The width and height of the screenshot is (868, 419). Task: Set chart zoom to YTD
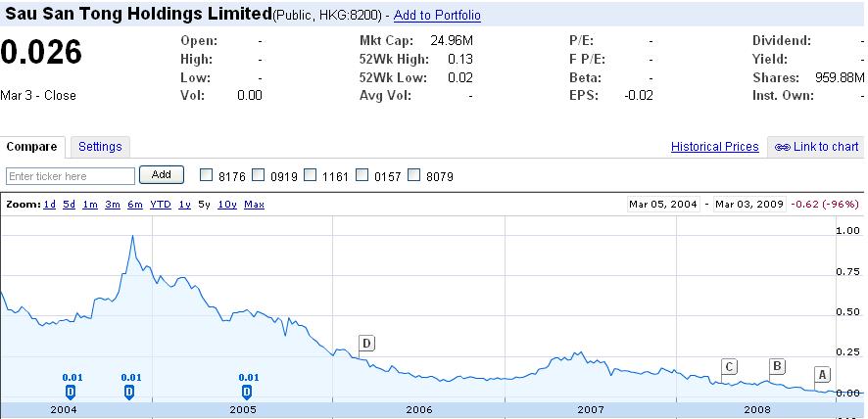[x=161, y=205]
